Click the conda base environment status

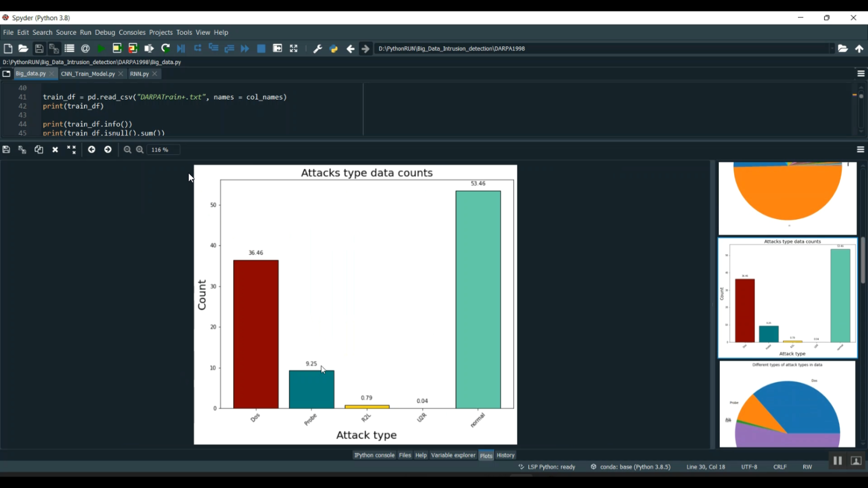(x=631, y=467)
